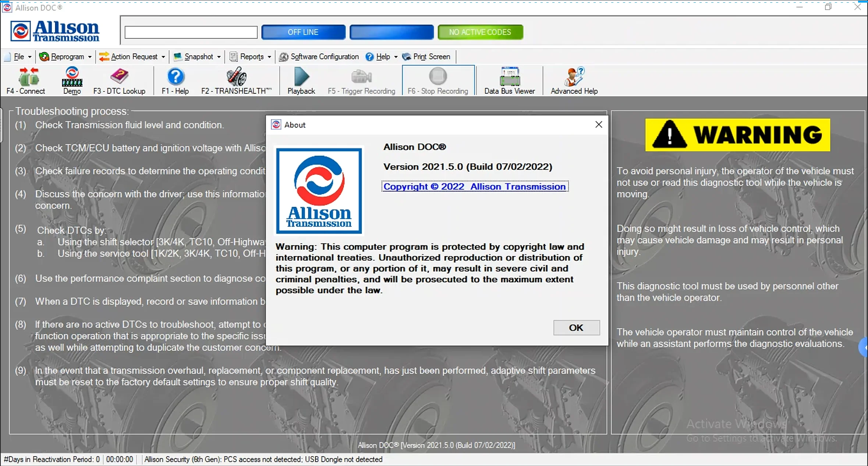Click the empty text field beside logo
This screenshot has height=466, width=868.
click(191, 32)
